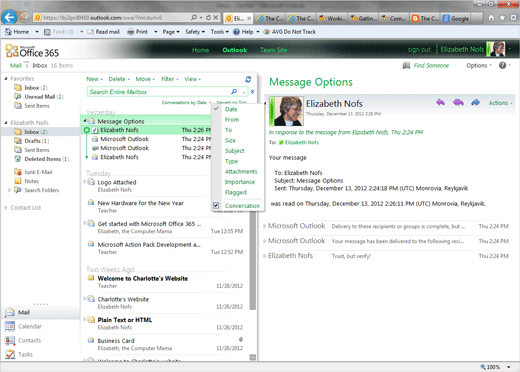Screen dimensions: 520x372
Task: Collapse the Favorites folder group
Action: pos(6,78)
